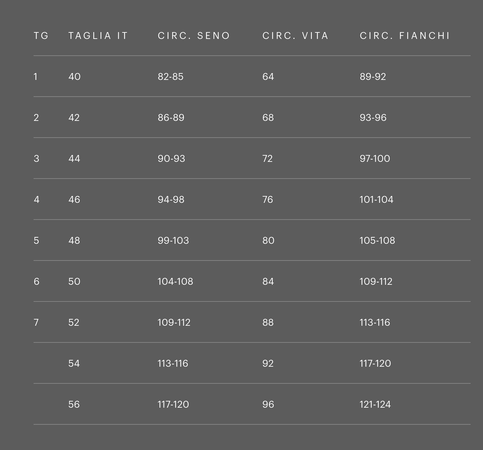The image size is (483, 450).
Task: Click the CIRC. SENO column header
Action: (x=194, y=36)
